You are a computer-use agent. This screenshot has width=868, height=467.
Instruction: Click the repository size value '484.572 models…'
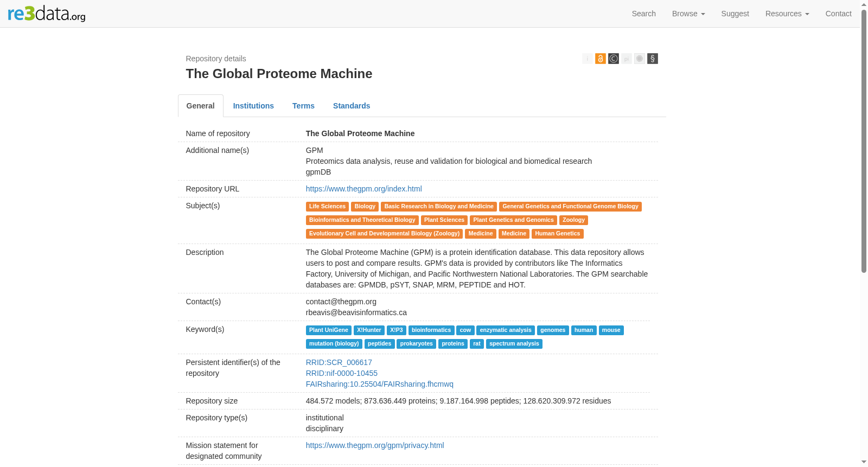click(x=458, y=401)
